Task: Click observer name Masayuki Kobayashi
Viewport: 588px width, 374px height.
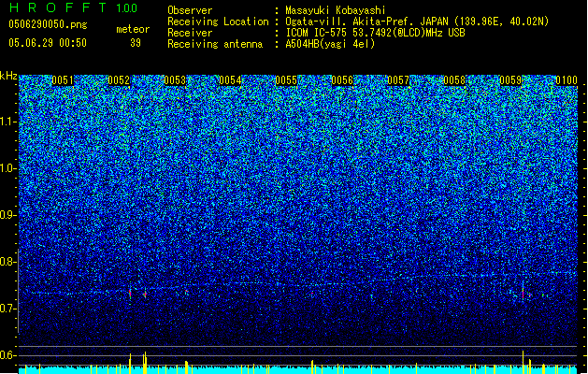Action: coord(336,10)
